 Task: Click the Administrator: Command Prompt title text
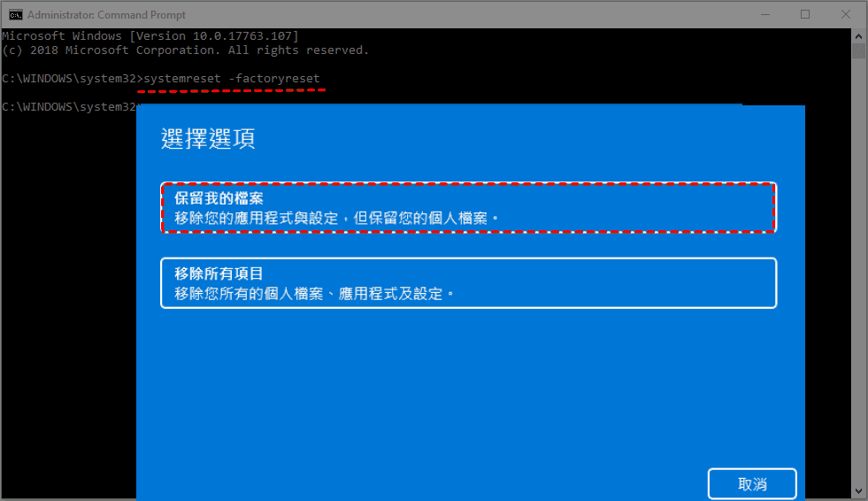point(106,15)
